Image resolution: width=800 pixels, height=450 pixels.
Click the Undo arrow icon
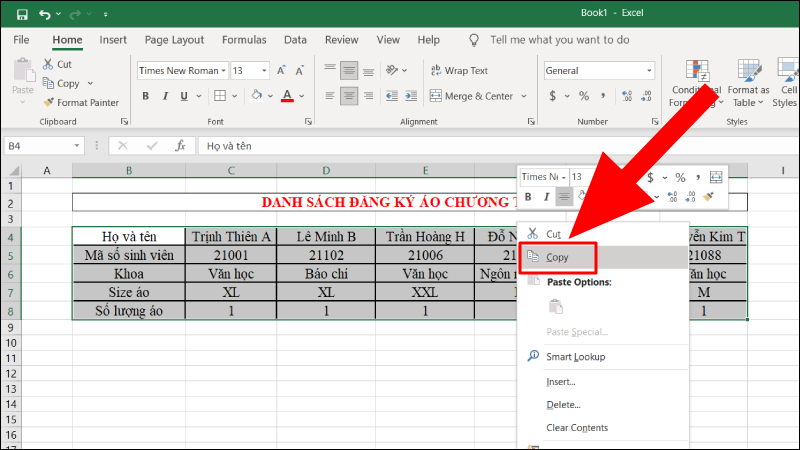(45, 15)
